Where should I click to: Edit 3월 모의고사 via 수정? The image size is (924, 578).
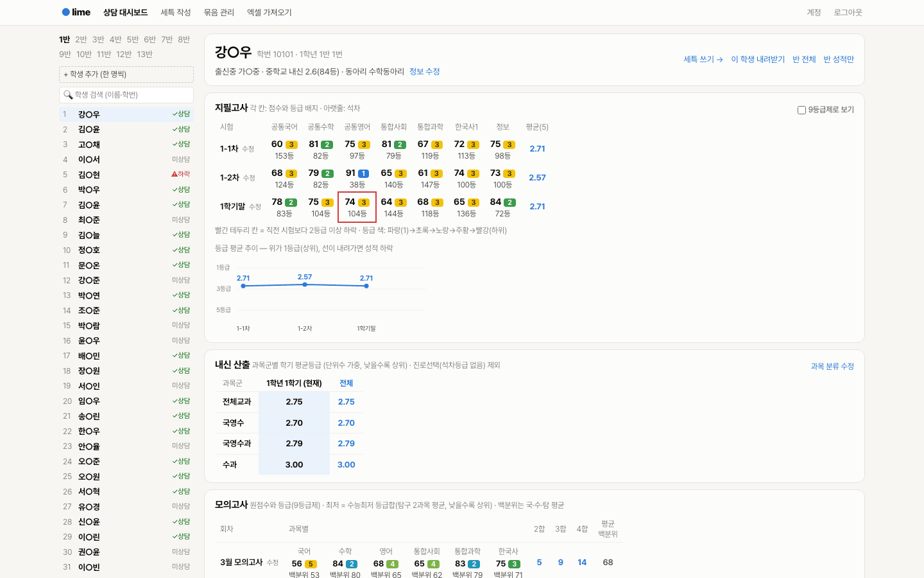273,563
